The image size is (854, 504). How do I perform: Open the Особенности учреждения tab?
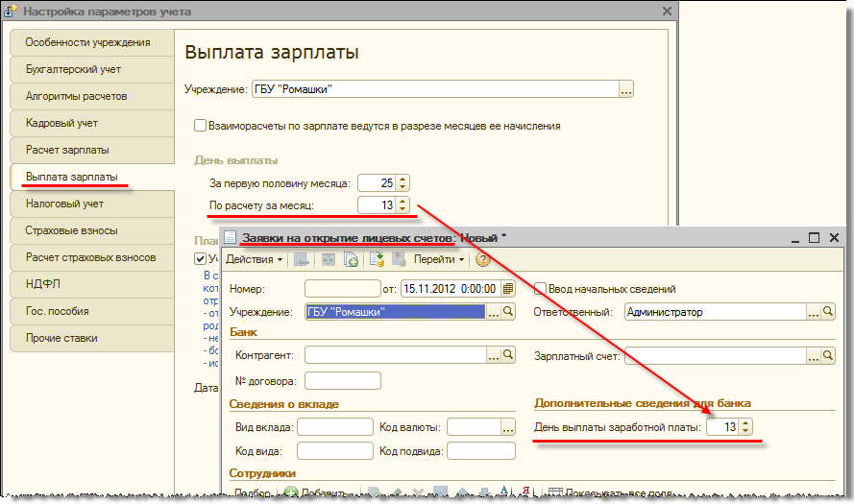point(92,42)
